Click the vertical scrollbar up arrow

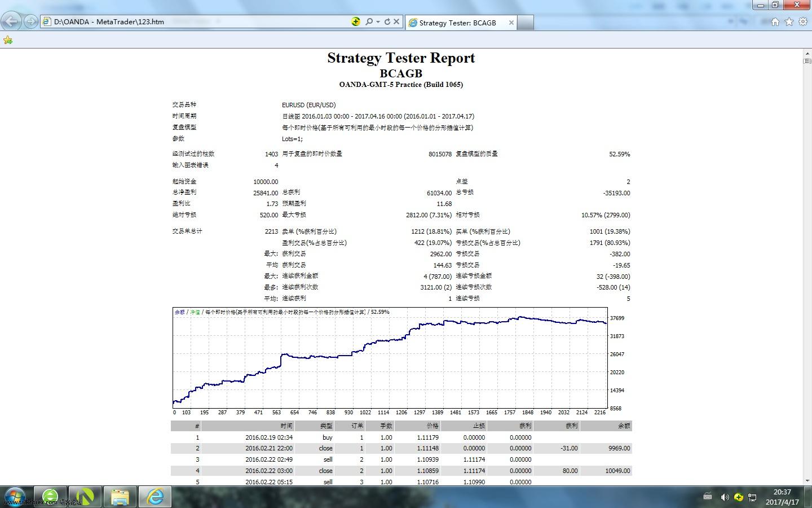pos(807,53)
